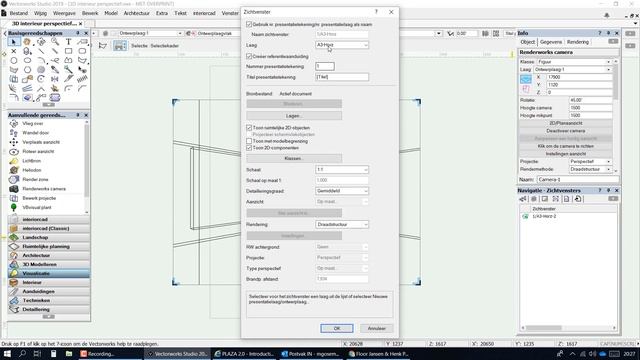640x360 pixels.
Task: Click the Titel presentatietekening input field
Action: pos(342,77)
